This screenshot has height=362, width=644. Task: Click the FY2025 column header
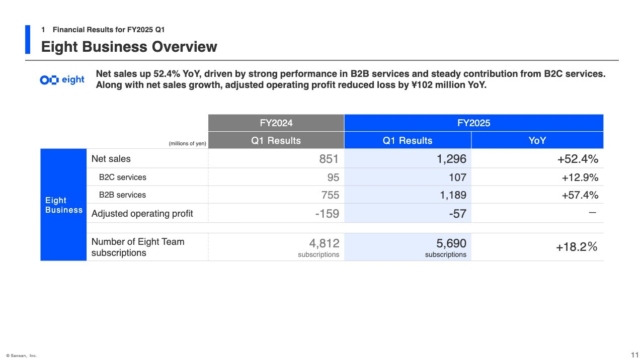point(473,123)
